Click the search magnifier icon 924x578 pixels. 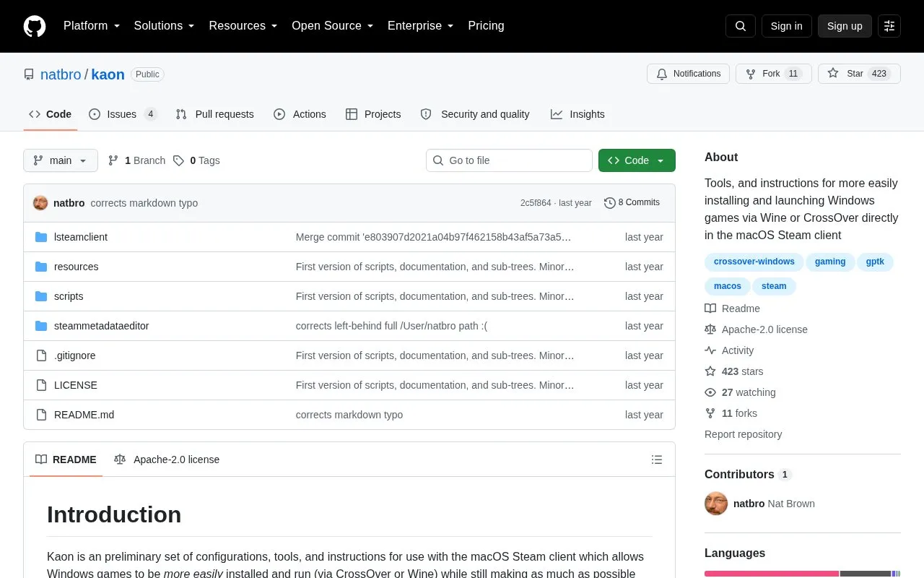[741, 26]
